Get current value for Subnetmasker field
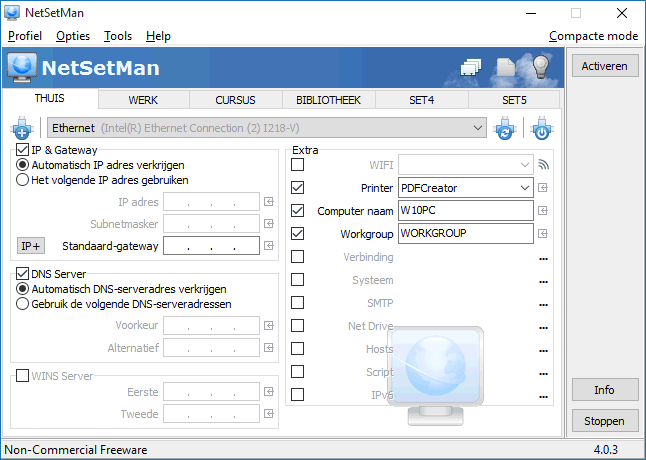Image resolution: width=646 pixels, height=460 pixels. [269, 224]
